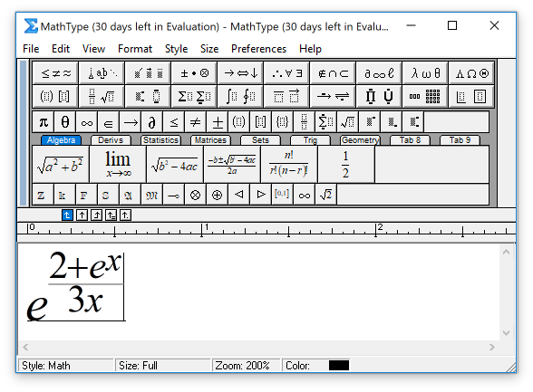Open products and set theory templates palette
This screenshot has width=533, height=392.
coord(379,96)
